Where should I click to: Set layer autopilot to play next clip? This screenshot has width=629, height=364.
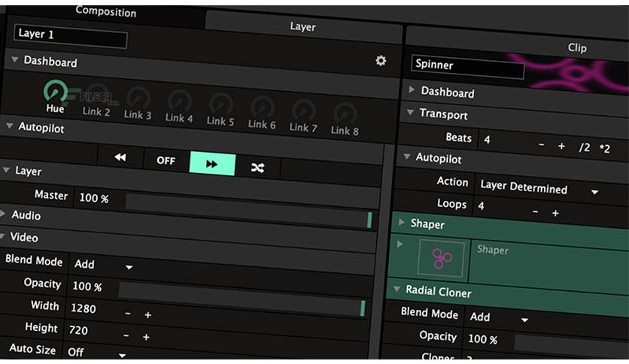tap(212, 163)
